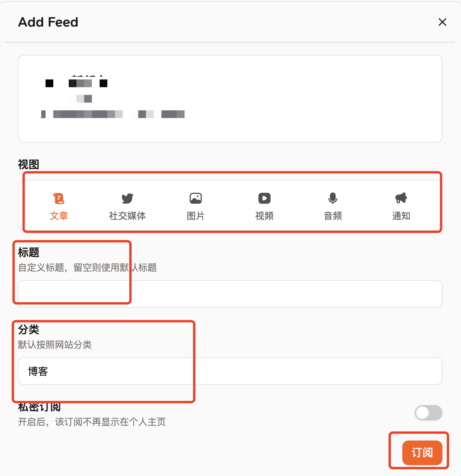
Task: Click the scroll icon above 文章
Action: tap(59, 197)
